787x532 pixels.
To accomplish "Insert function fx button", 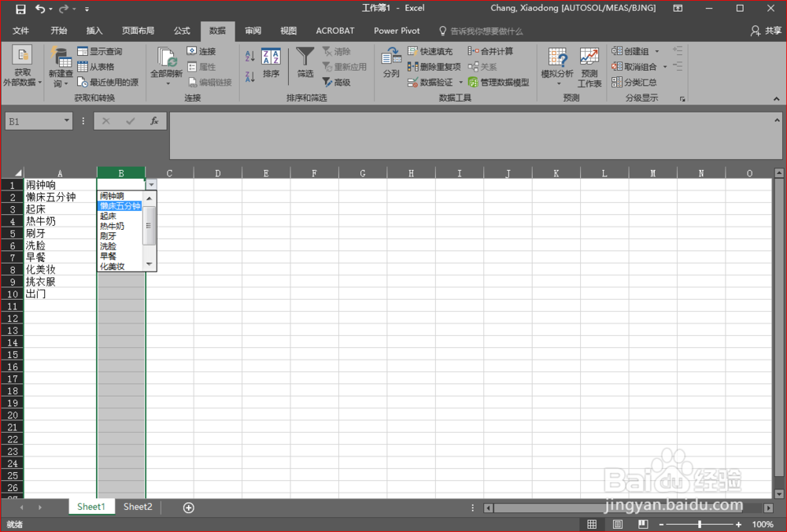I will coord(154,121).
